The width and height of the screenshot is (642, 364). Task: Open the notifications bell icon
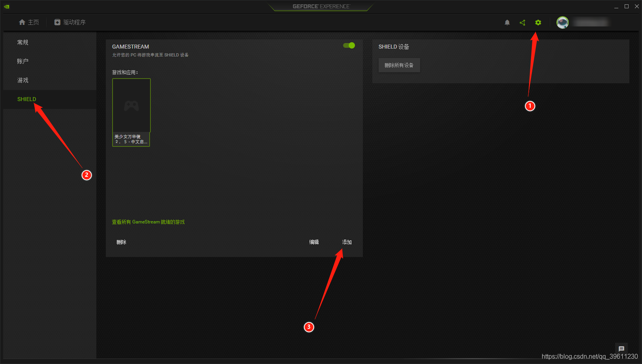pos(507,23)
